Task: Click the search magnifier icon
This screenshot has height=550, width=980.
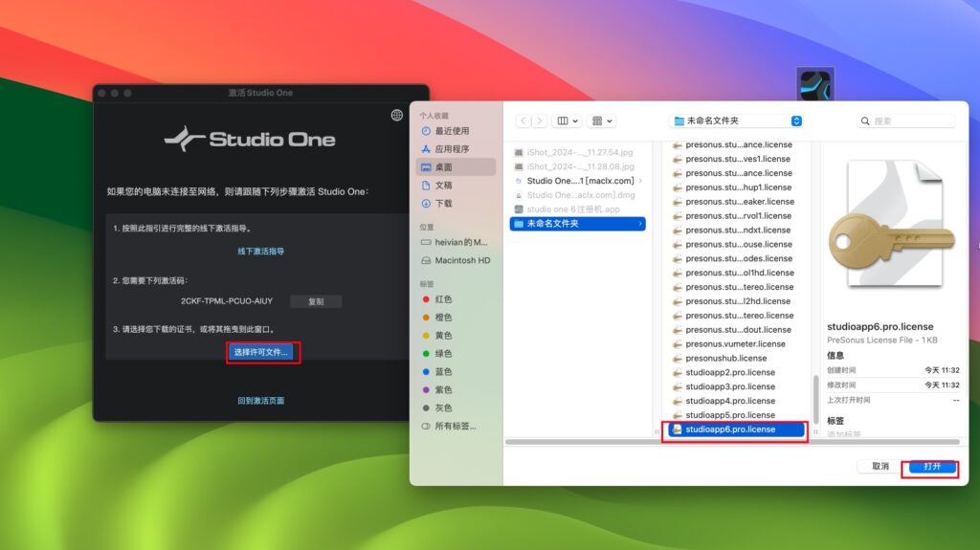Action: [x=865, y=121]
